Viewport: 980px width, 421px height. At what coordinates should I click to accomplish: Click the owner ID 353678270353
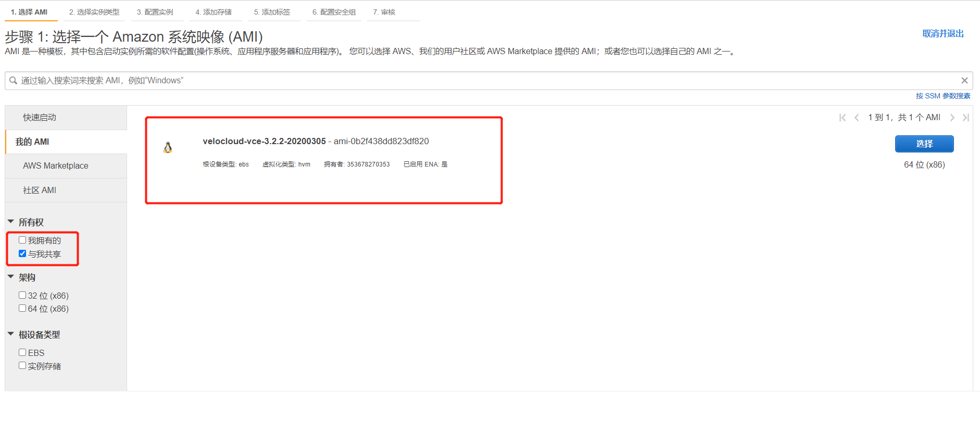click(x=368, y=164)
